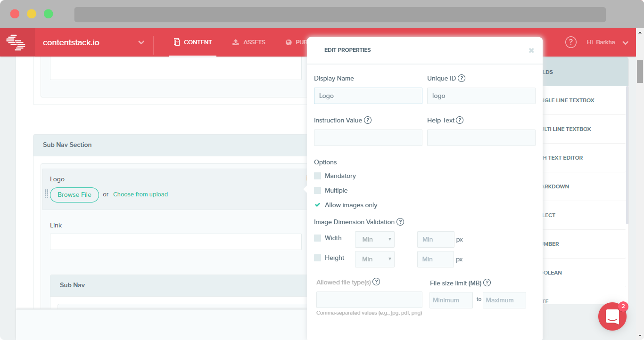Click the Help Text info icon

pos(460,120)
